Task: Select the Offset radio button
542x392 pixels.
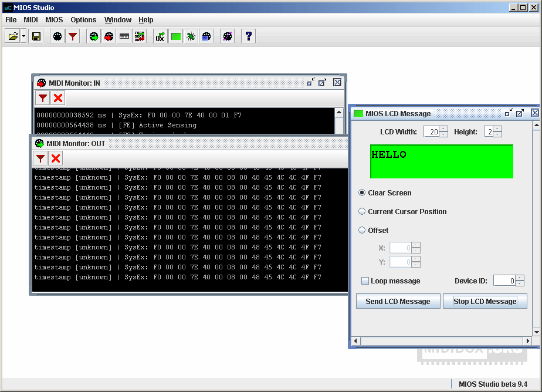Action: pos(362,230)
